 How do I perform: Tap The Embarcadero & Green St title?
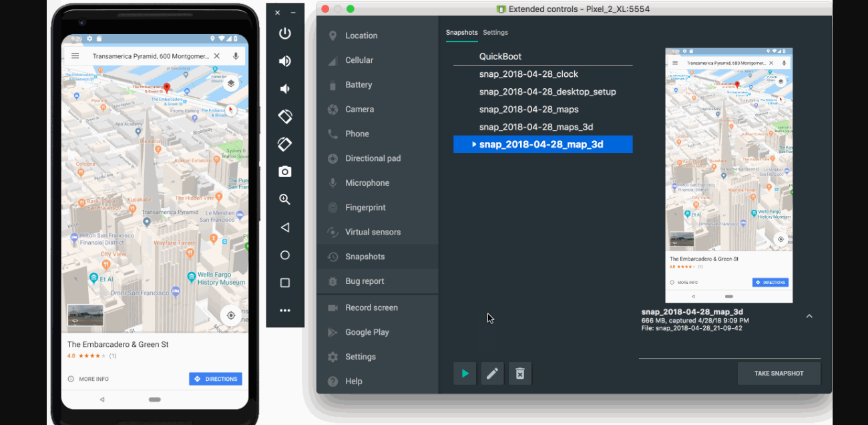point(118,344)
